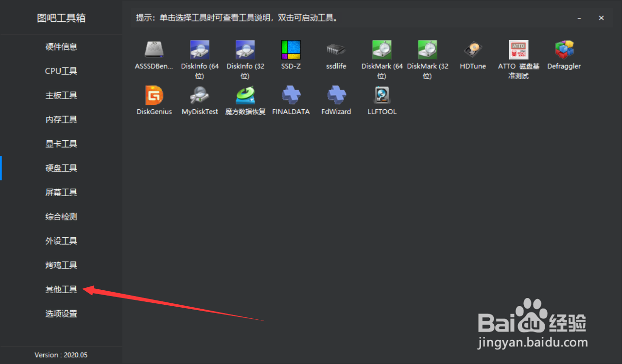Select the HDTune tool icon
The width and height of the screenshot is (622, 364).
[x=473, y=50]
